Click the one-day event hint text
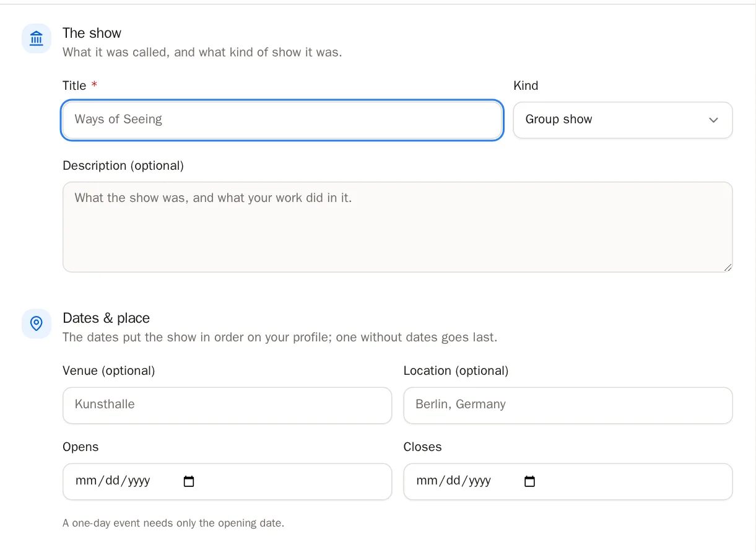This screenshot has width=756, height=552. [x=173, y=524]
